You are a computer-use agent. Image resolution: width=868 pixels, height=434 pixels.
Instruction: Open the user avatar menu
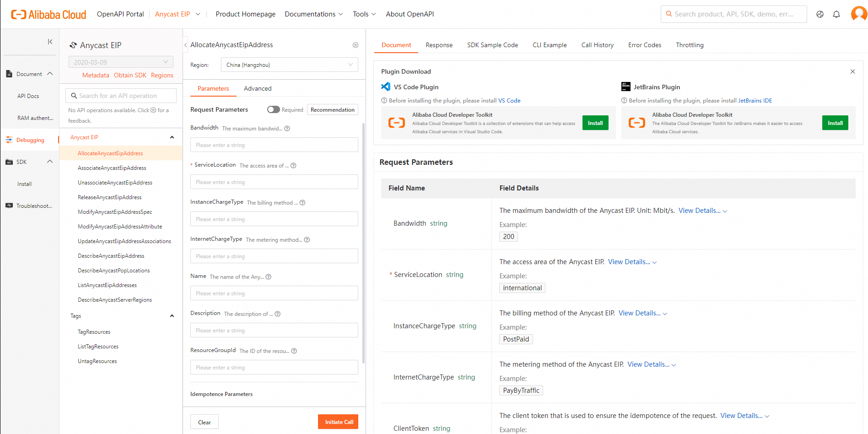click(x=858, y=14)
